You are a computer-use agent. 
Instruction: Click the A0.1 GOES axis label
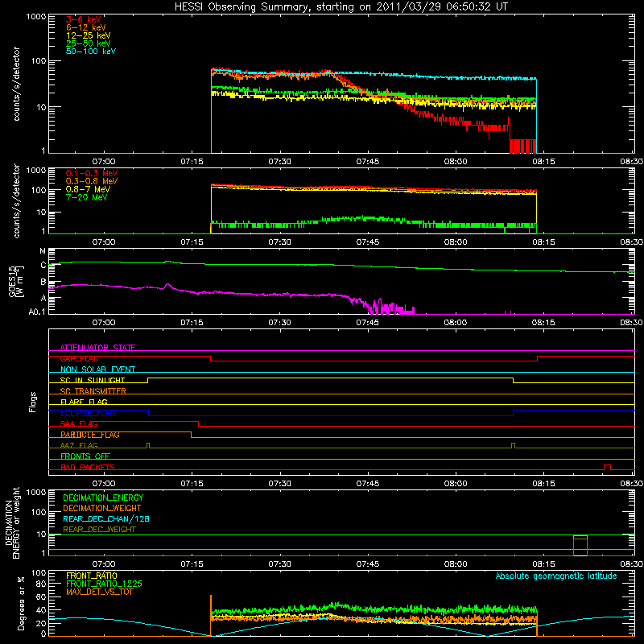pos(37,312)
